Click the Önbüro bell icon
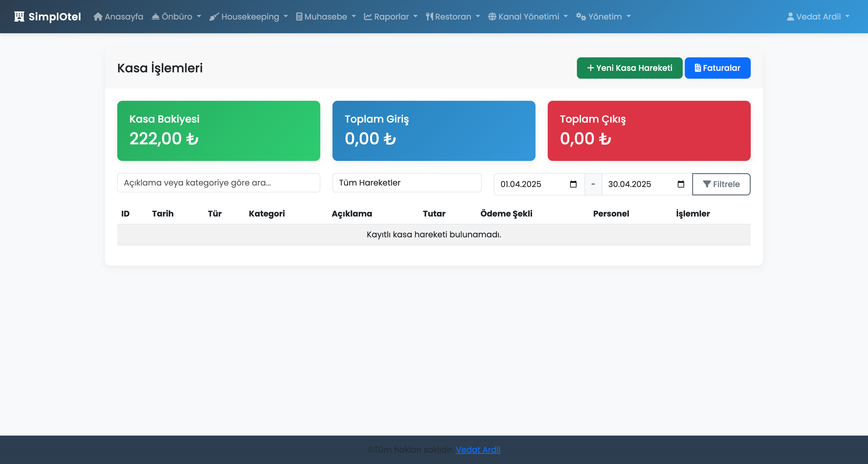Screen dimensions: 868x464 (x=155, y=16)
